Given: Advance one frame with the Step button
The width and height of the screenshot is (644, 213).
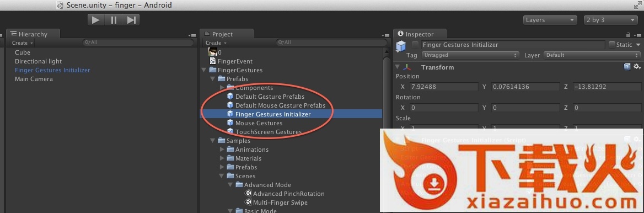Looking at the screenshot, I should 131,20.
